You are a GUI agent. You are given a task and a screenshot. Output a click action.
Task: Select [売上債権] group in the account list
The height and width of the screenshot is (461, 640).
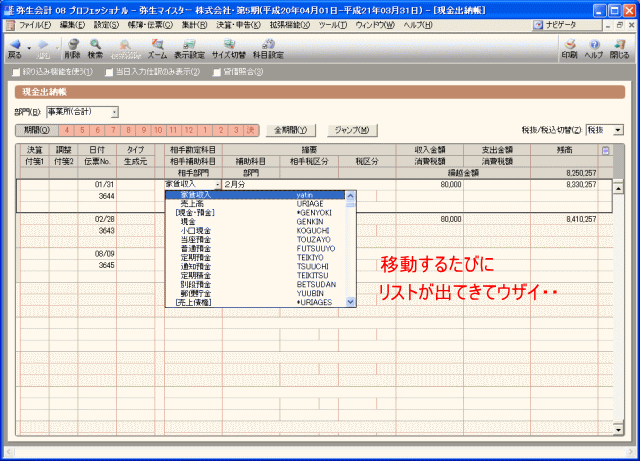256,303
